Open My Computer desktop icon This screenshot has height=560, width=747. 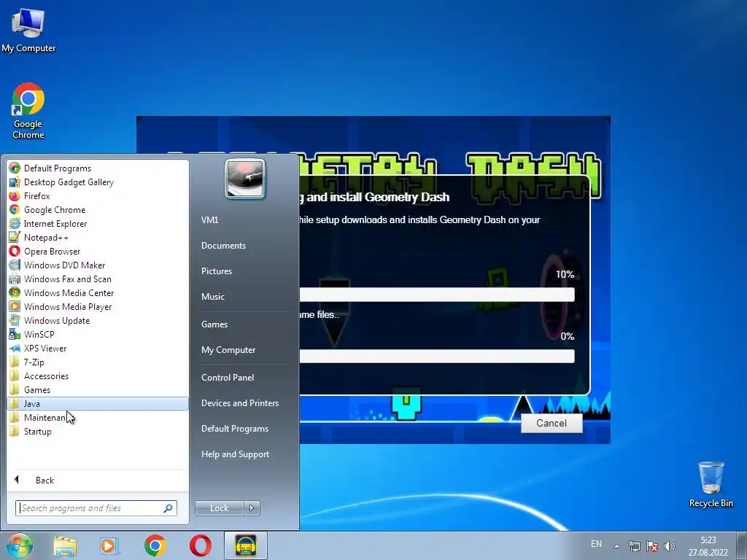28,31
